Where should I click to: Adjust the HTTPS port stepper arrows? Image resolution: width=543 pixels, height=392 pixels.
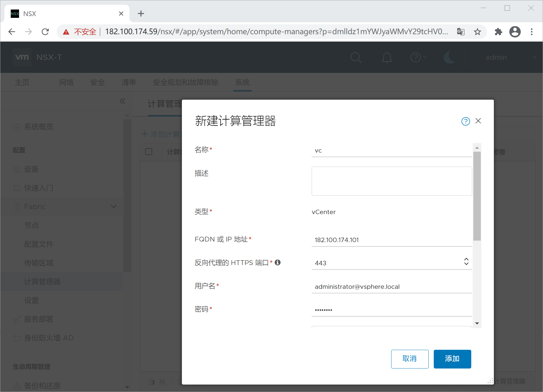(x=466, y=261)
